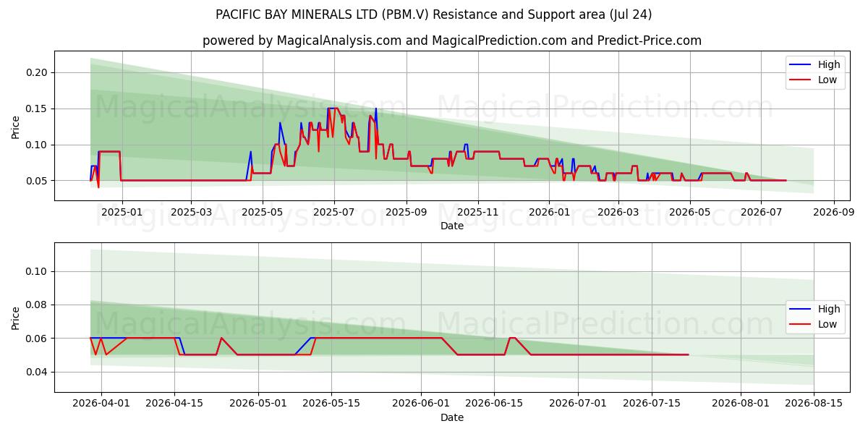This screenshot has width=868, height=434.
Task: Click the '2026-05' tick label
Action: (689, 212)
